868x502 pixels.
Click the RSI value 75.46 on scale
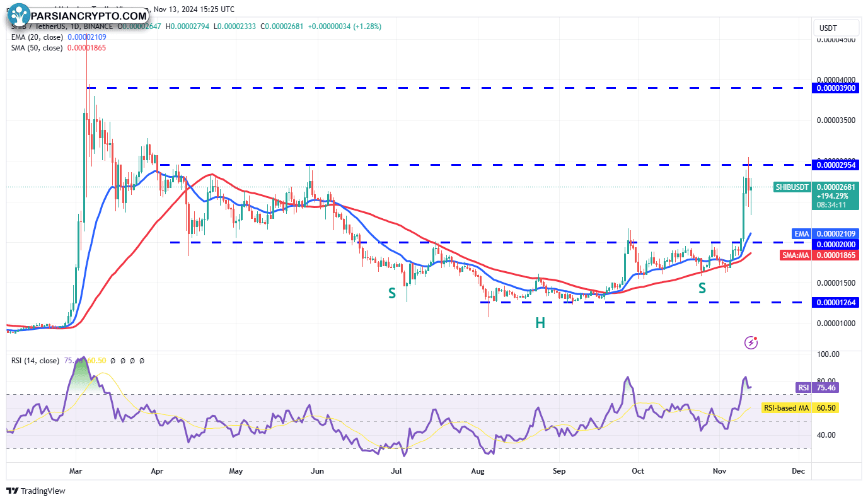826,388
